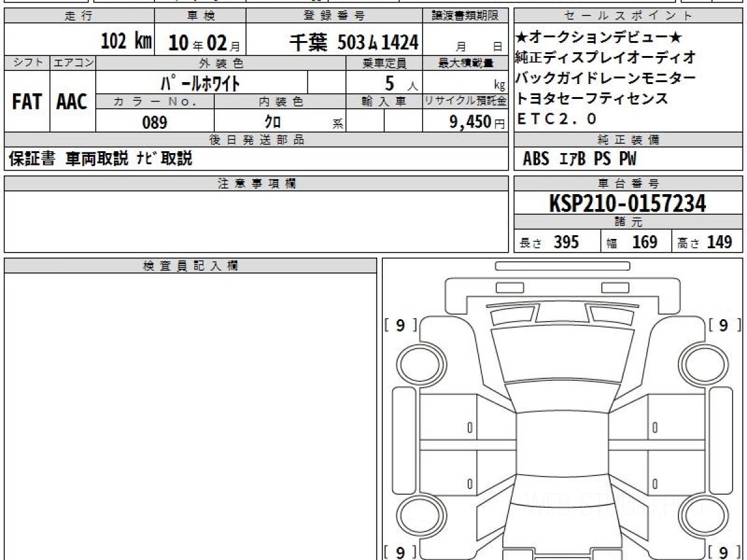Click the color number 089 field
747x560 pixels.
pyautogui.click(x=155, y=122)
